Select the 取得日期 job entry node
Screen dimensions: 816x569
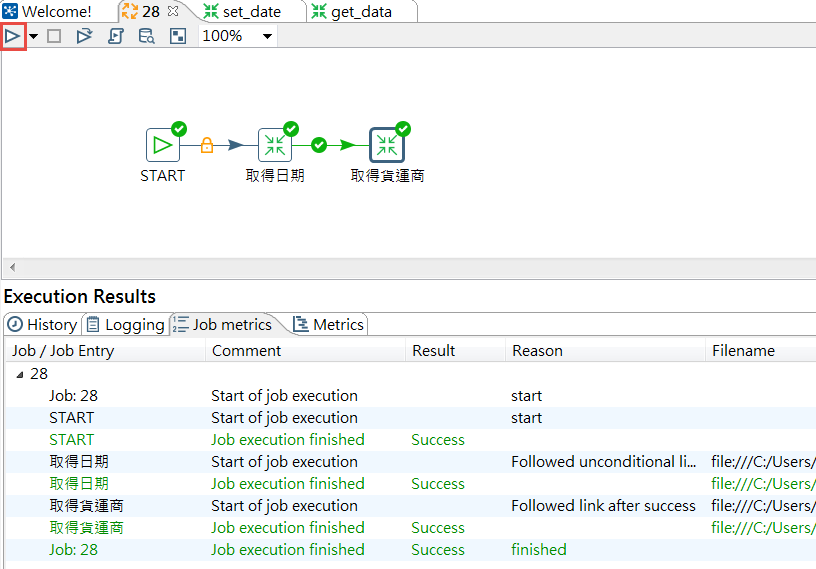275,145
